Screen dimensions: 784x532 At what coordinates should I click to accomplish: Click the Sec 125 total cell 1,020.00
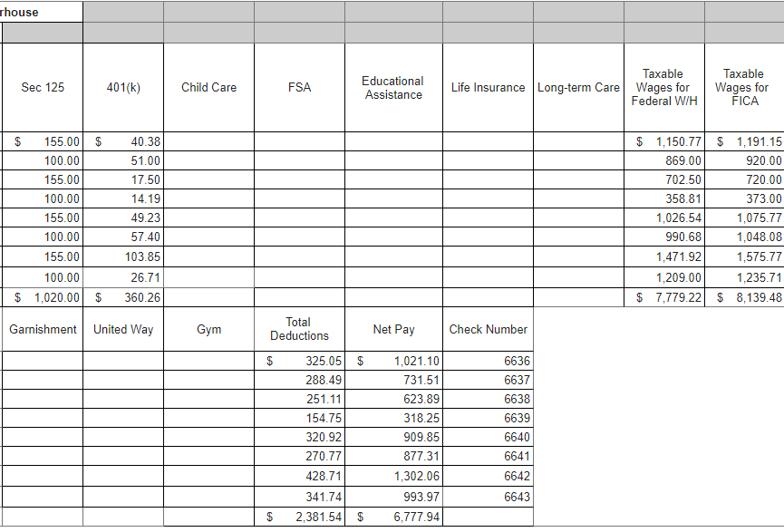click(41, 296)
